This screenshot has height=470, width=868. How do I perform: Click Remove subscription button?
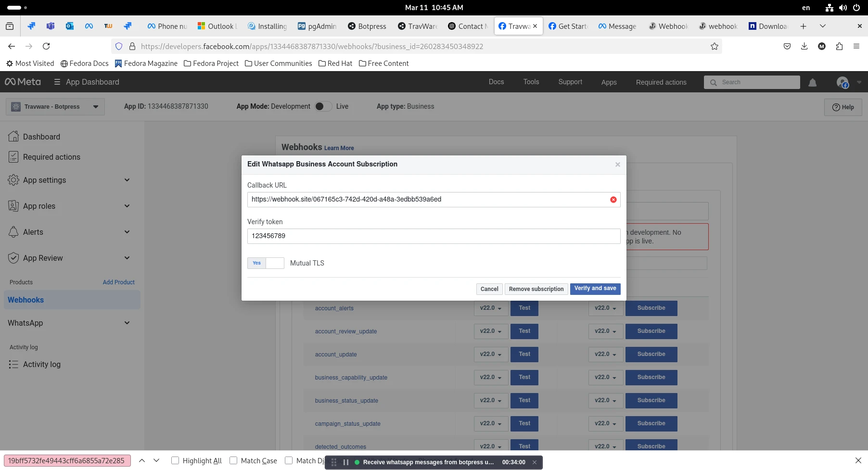(536, 289)
